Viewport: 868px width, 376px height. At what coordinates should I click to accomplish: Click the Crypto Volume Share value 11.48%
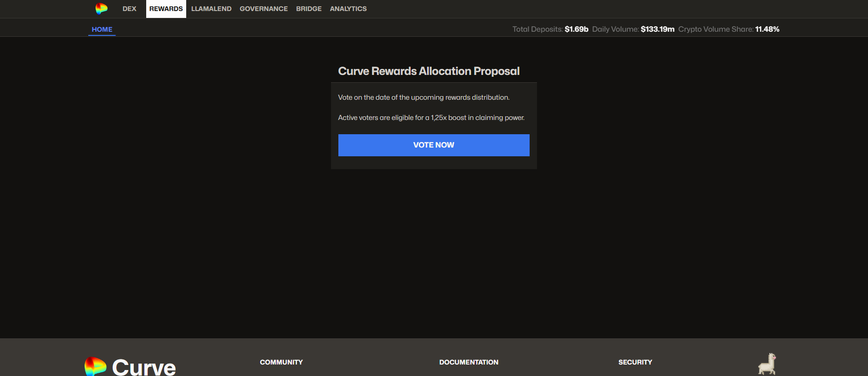click(767, 29)
